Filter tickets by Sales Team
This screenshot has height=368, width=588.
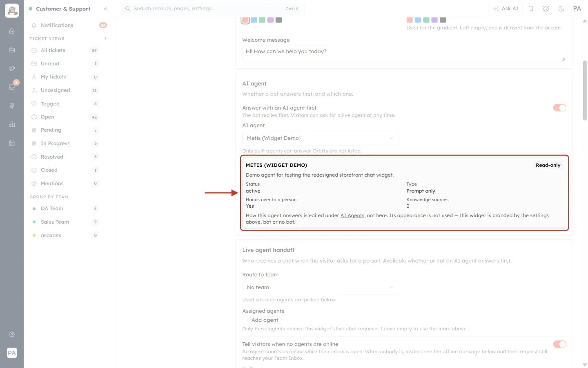point(65,222)
